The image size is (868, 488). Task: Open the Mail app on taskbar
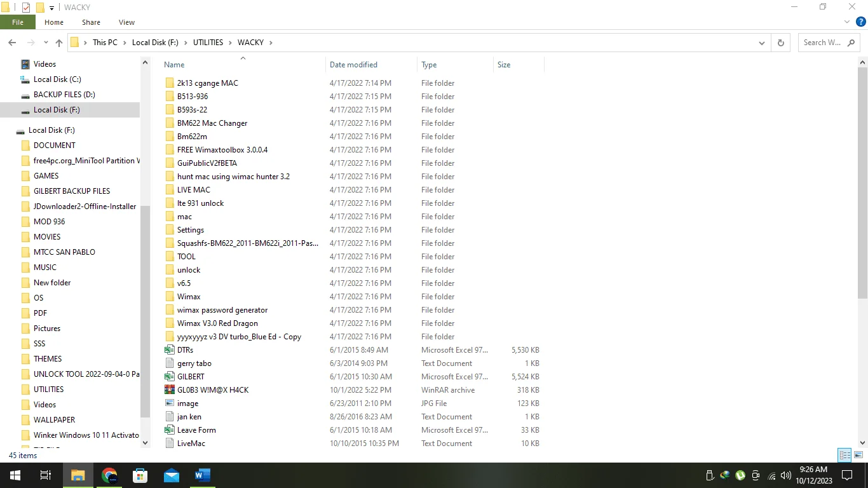tap(172, 475)
